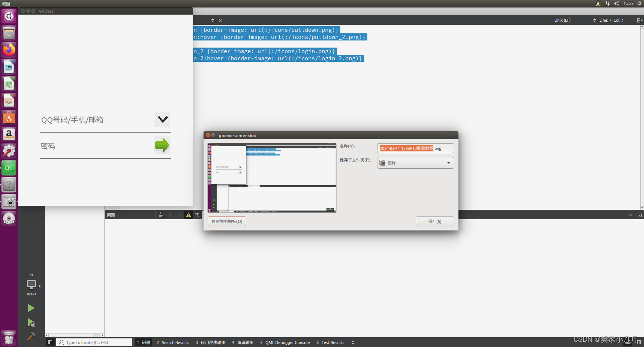Click the clean output broom icon
644x347 pixels.
pos(161,215)
